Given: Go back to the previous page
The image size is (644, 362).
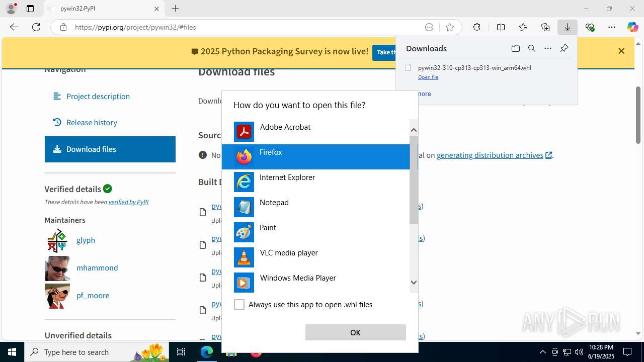Looking at the screenshot, I should [x=14, y=27].
